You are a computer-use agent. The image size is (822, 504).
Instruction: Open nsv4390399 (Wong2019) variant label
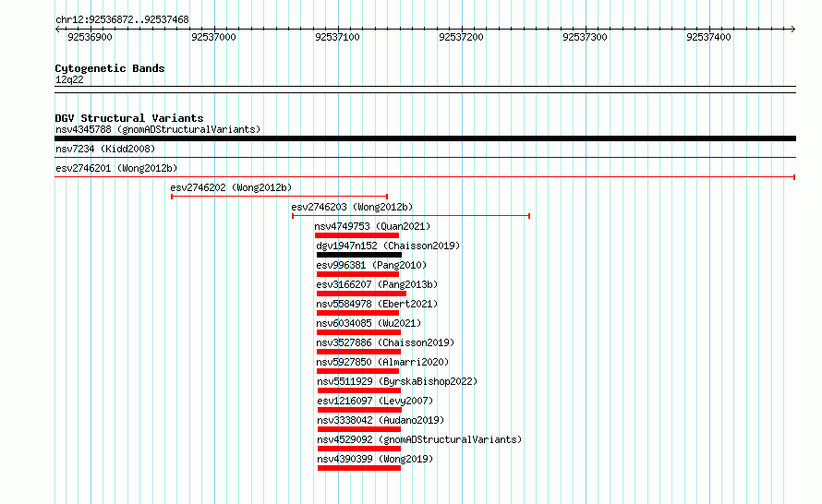[x=375, y=459]
